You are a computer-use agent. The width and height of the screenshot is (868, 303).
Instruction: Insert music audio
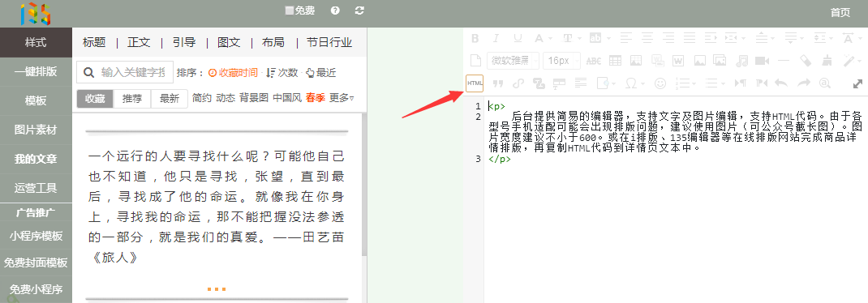coord(742,60)
